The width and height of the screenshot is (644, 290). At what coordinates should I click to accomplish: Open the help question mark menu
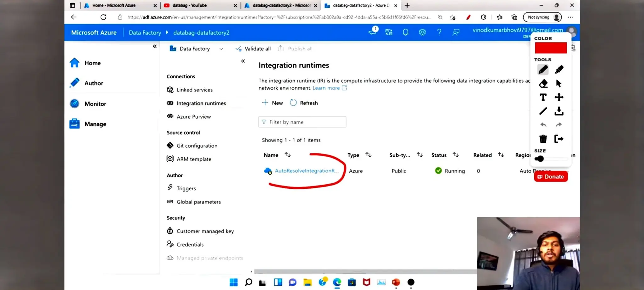[439, 32]
